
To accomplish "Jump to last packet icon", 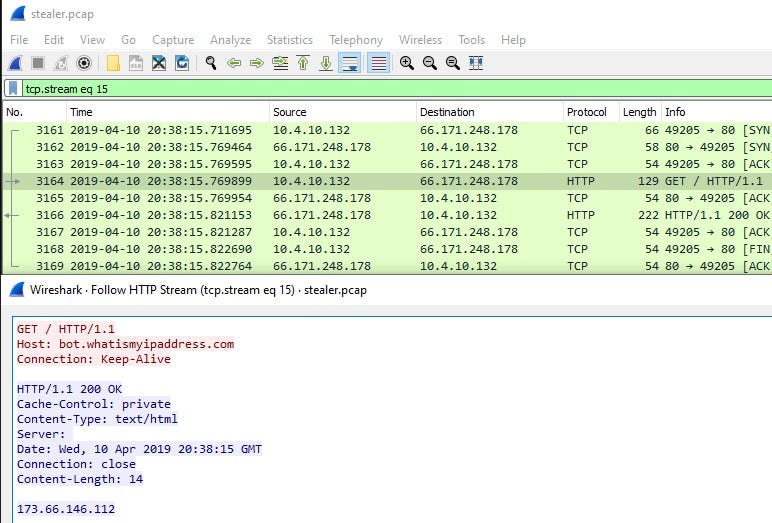I will [x=326, y=63].
